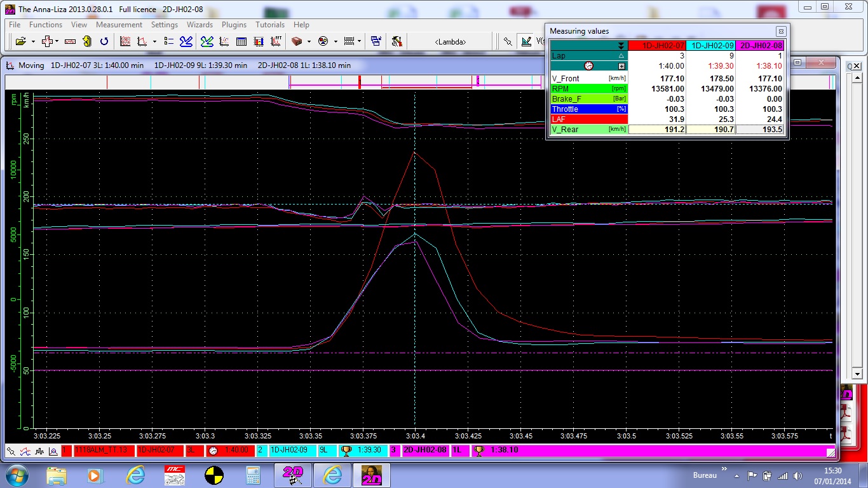Expand the dropdown arrow beside the brown box icon
Viewport: 868px width, 488px height.
pyautogui.click(x=309, y=41)
